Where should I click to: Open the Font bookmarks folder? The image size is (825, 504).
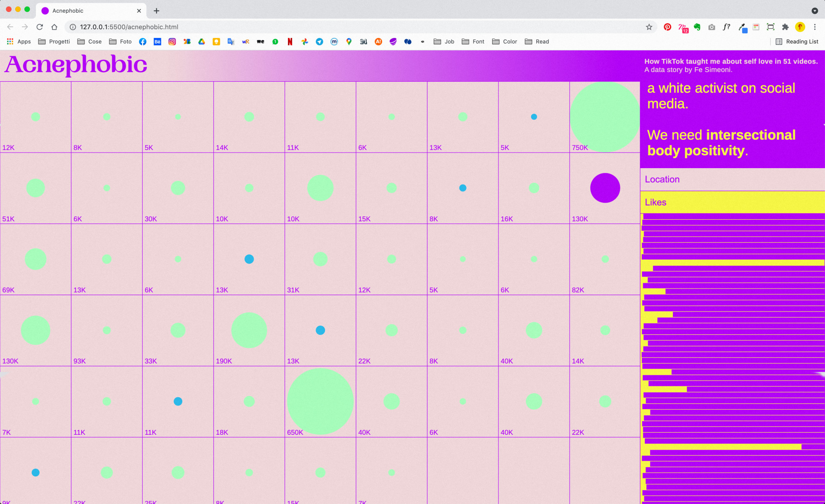coord(473,42)
